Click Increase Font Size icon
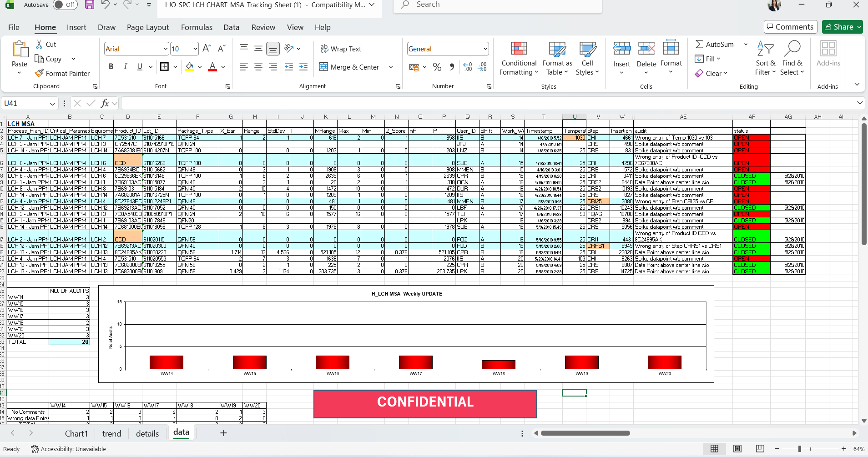 click(x=207, y=48)
